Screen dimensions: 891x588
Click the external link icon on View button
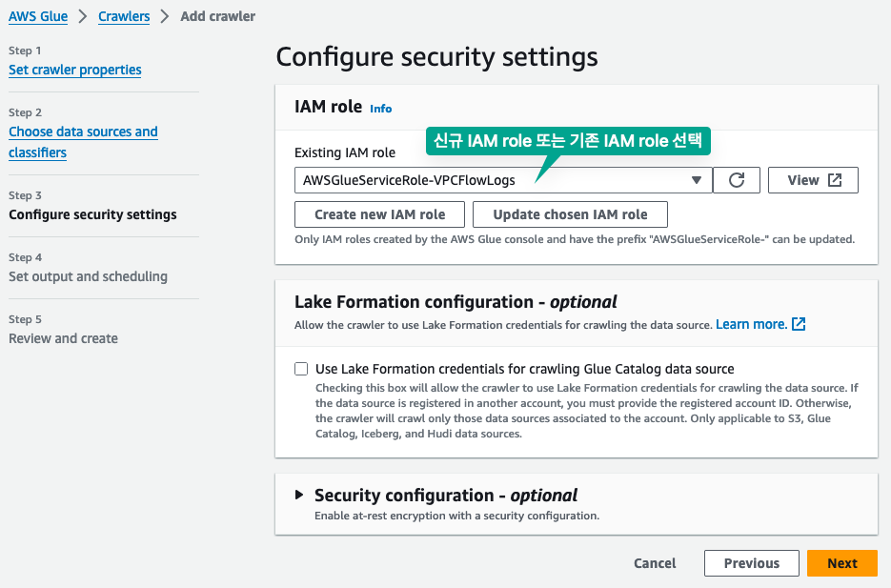[835, 180]
